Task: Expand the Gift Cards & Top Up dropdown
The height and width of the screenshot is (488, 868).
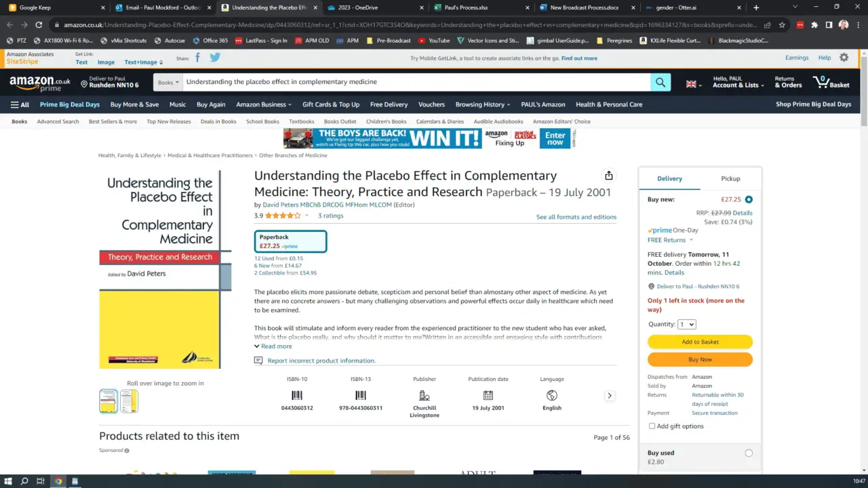Action: click(x=331, y=104)
